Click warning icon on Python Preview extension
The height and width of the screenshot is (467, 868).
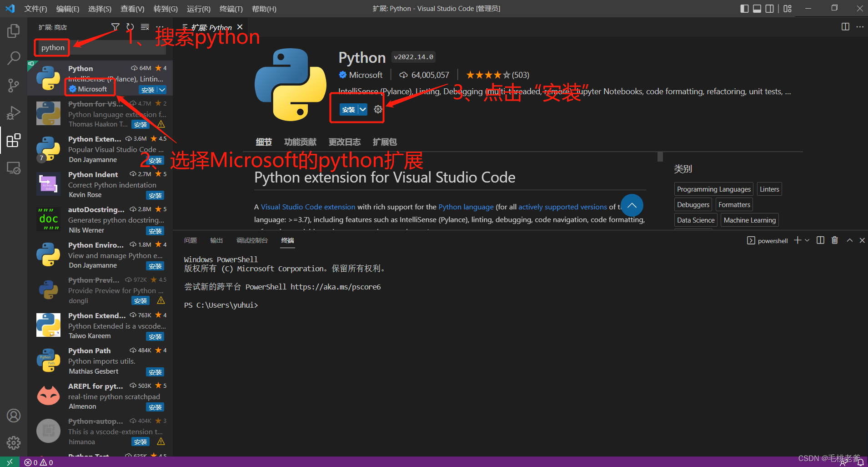click(x=161, y=300)
